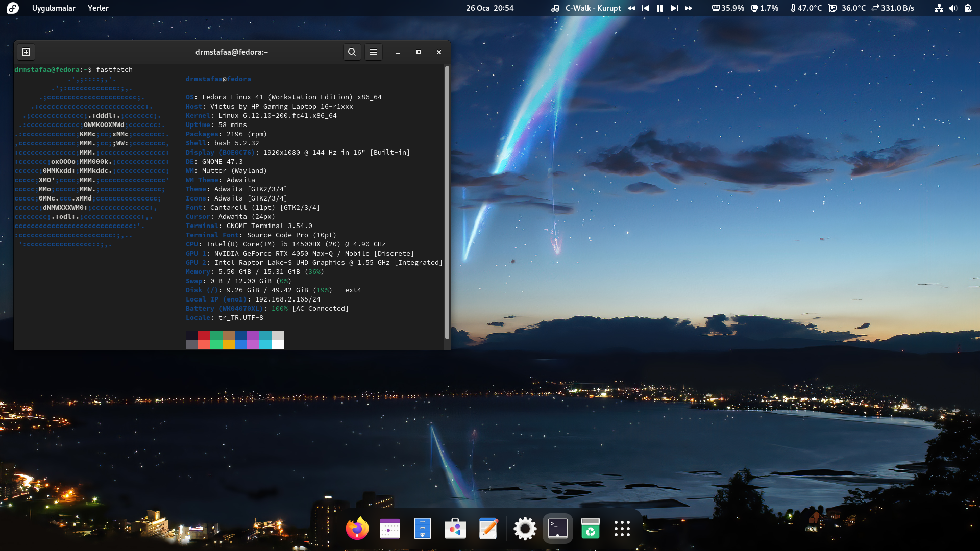This screenshot has width=980, height=551.
Task: Open the Yerler menu
Action: coord(98,8)
